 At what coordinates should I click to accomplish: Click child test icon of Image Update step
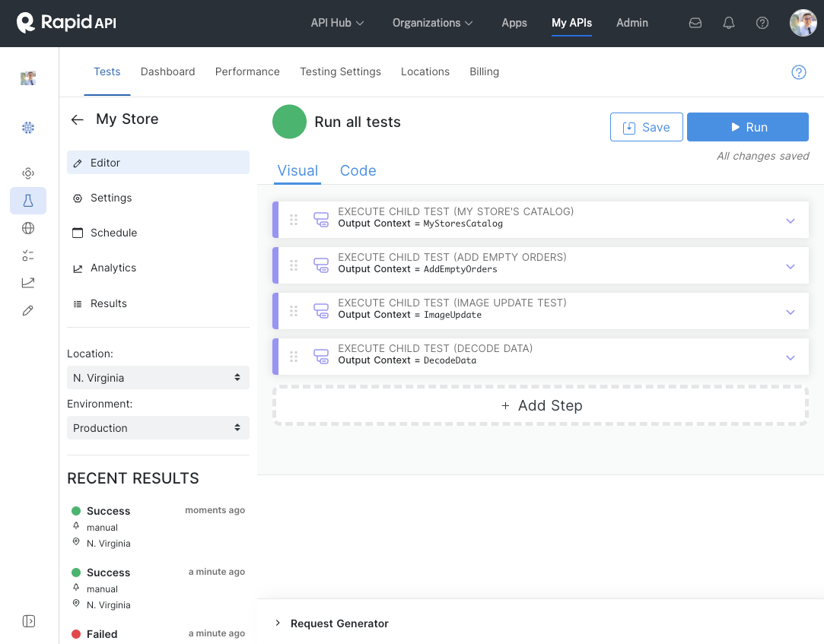321,310
